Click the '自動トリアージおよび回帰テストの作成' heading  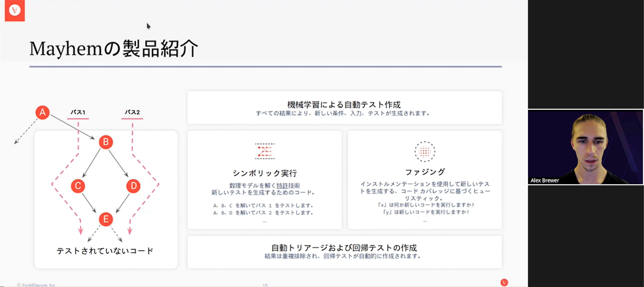coord(344,248)
